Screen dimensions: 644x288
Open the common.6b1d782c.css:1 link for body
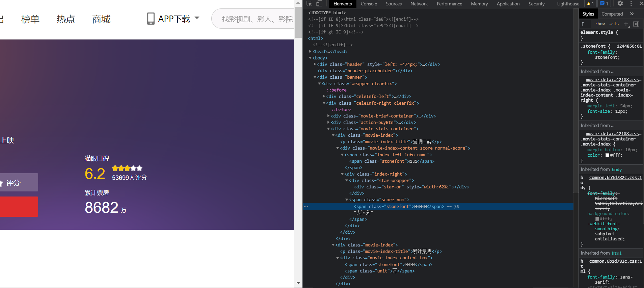point(616,178)
